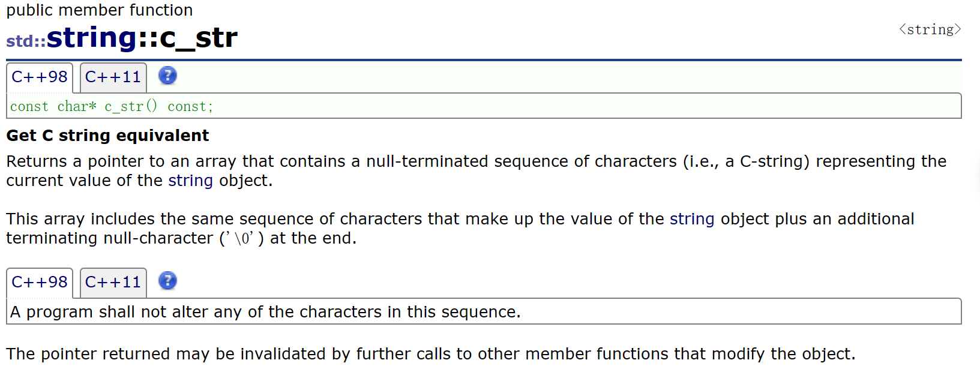Click the std:: namespace link in the title
Image resolution: width=980 pixels, height=378 pixels.
[26, 41]
